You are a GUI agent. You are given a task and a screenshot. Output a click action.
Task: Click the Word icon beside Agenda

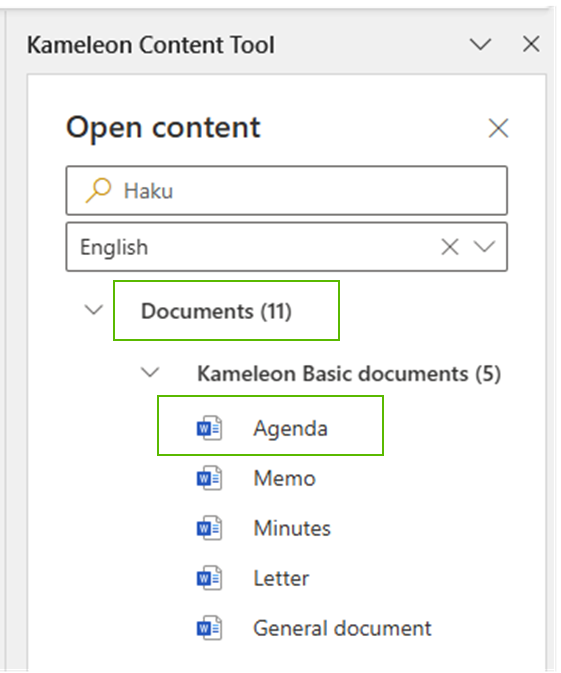pos(209,428)
